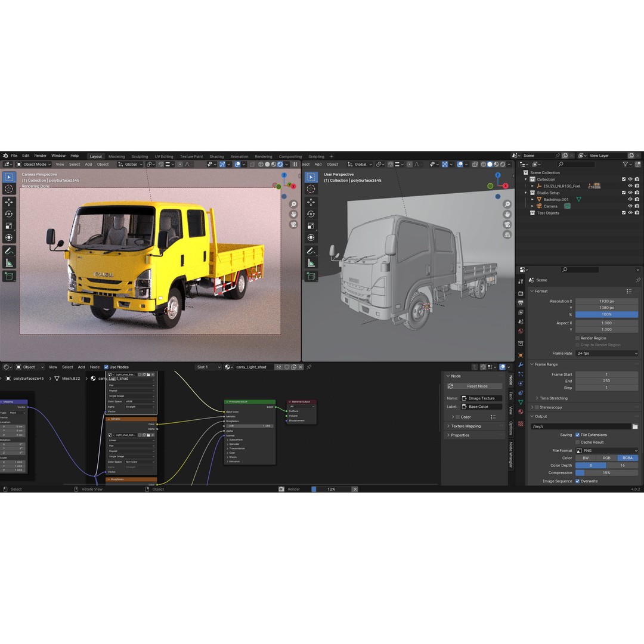Image resolution: width=644 pixels, height=644 pixels.
Task: Open the View Layer properties tab
Action: point(521,312)
